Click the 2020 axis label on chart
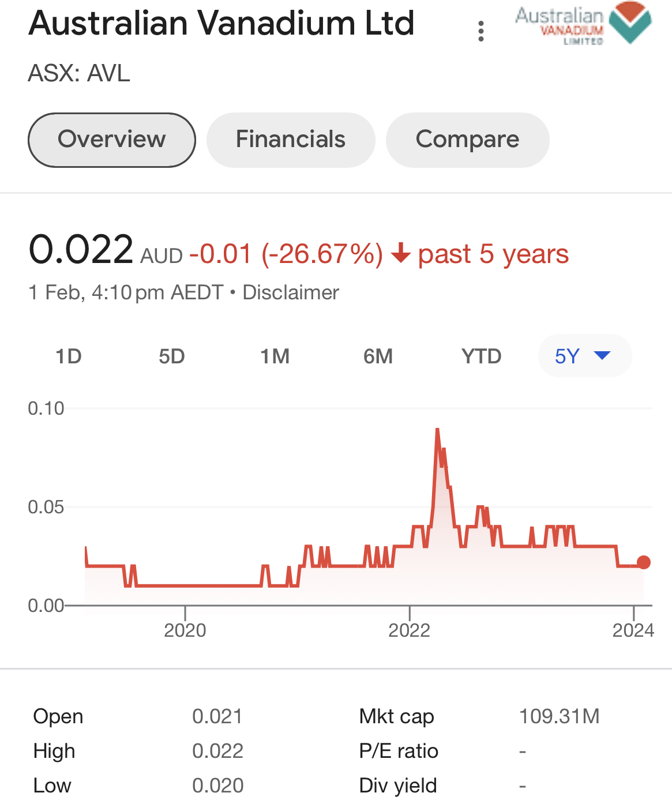This screenshot has width=672, height=804. [x=185, y=630]
